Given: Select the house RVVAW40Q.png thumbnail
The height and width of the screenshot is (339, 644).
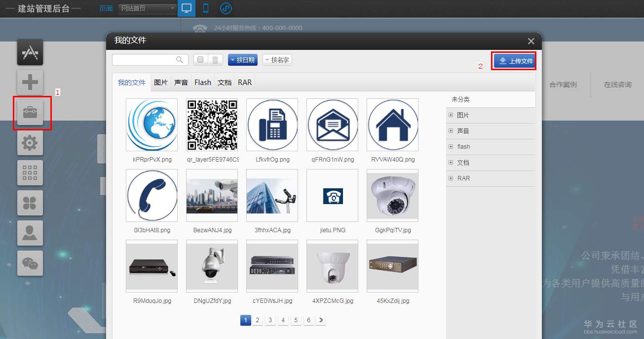Looking at the screenshot, I should pyautogui.click(x=392, y=125).
